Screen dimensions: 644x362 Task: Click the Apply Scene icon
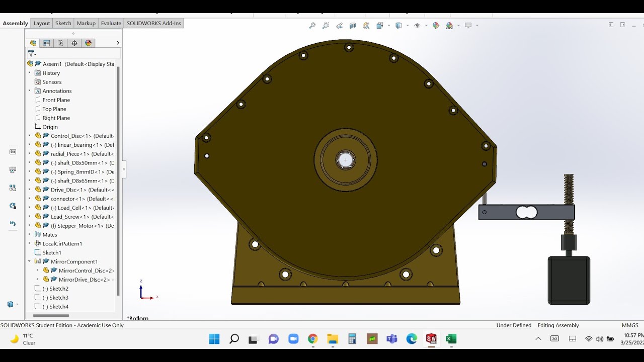click(x=449, y=25)
